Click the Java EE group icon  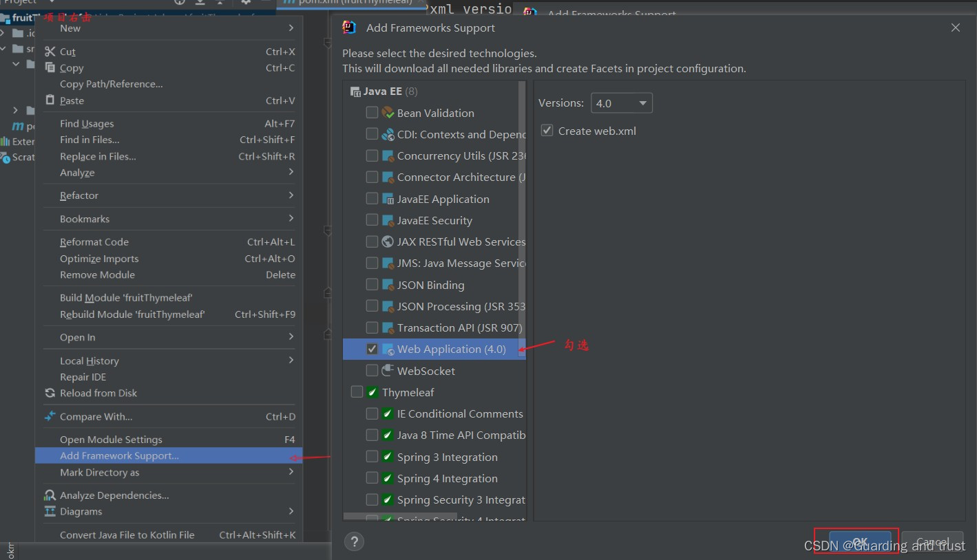click(355, 91)
